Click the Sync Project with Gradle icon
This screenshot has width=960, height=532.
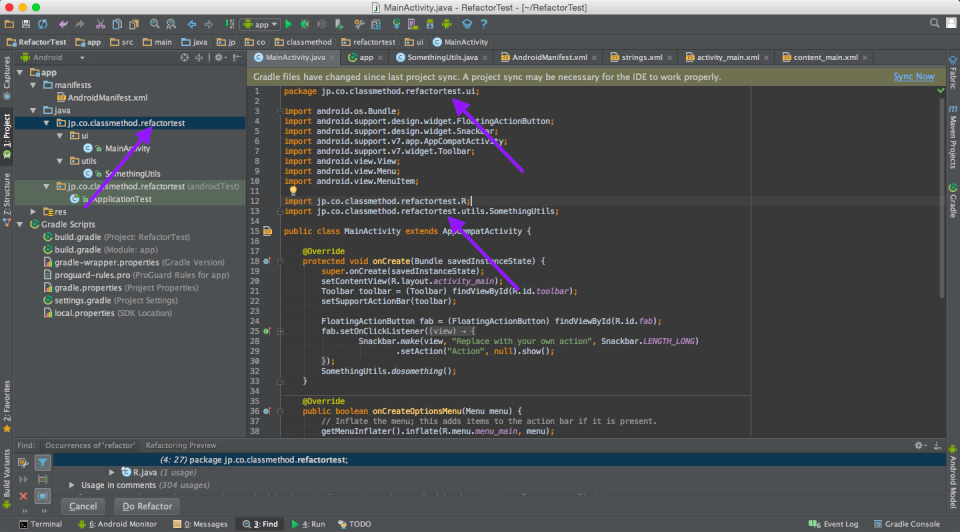pyautogui.click(x=397, y=24)
